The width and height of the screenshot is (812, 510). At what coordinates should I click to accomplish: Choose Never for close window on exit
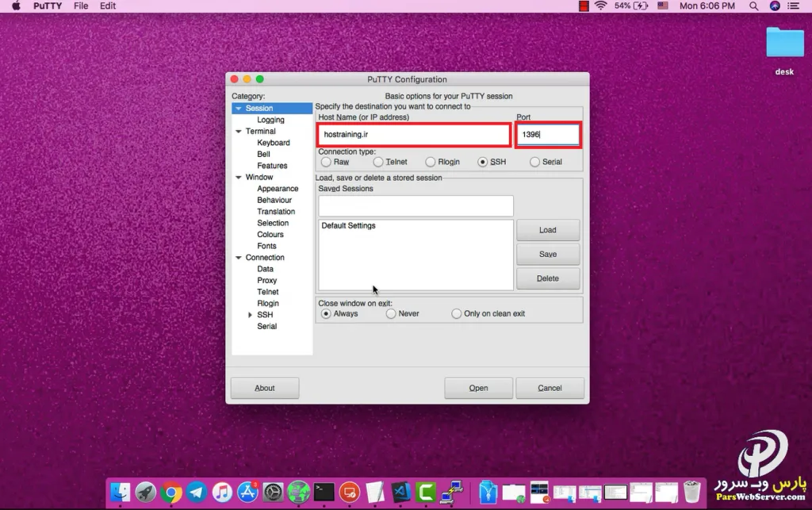pyautogui.click(x=391, y=314)
